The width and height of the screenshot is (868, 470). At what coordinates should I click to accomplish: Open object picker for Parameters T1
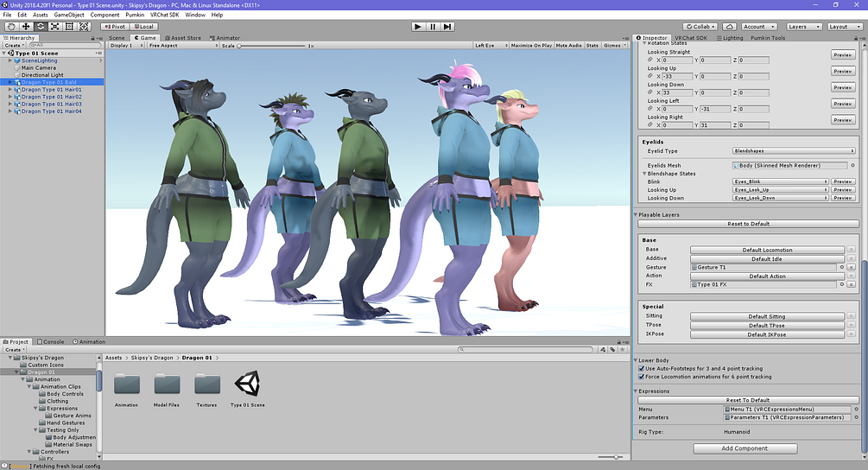[x=856, y=418]
